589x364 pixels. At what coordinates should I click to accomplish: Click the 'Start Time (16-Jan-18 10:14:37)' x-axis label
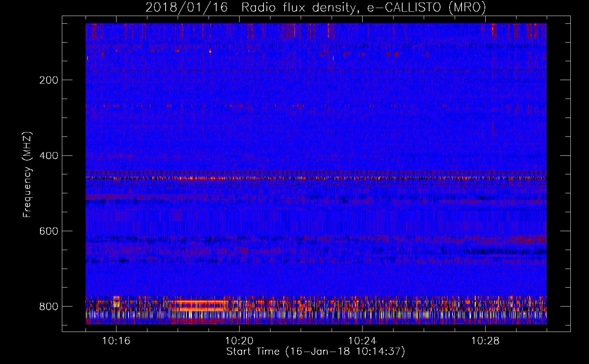coord(315,352)
